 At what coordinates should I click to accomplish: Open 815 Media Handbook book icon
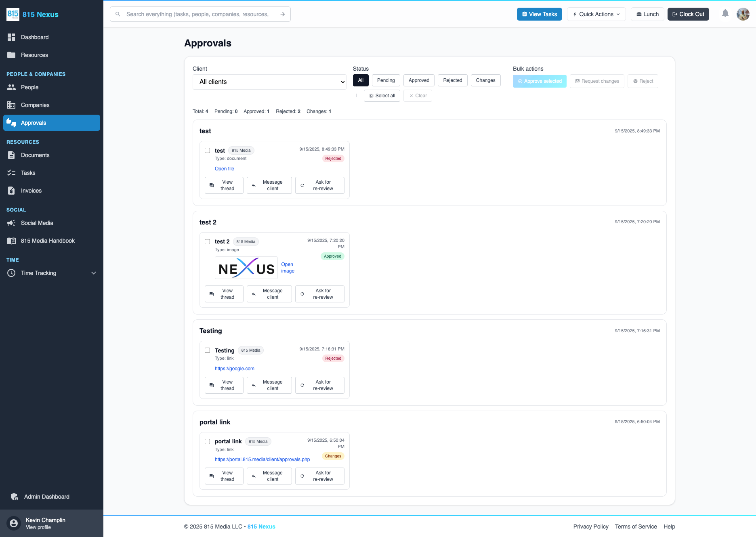11,241
